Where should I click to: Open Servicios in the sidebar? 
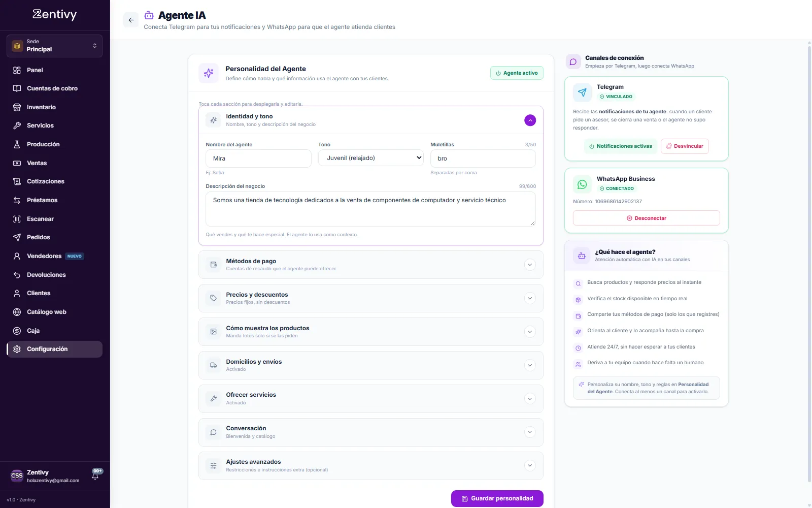[54, 125]
